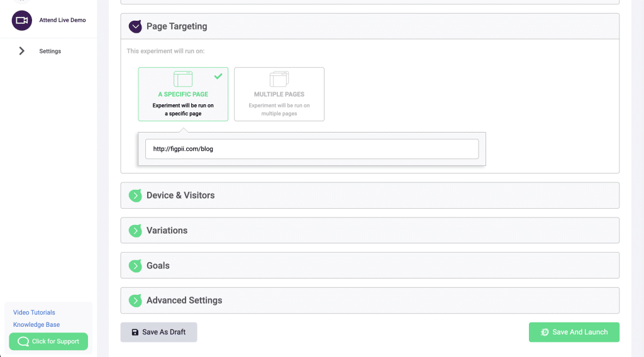
Task: Click the rocket icon on Save And Launch
Action: pos(545,332)
